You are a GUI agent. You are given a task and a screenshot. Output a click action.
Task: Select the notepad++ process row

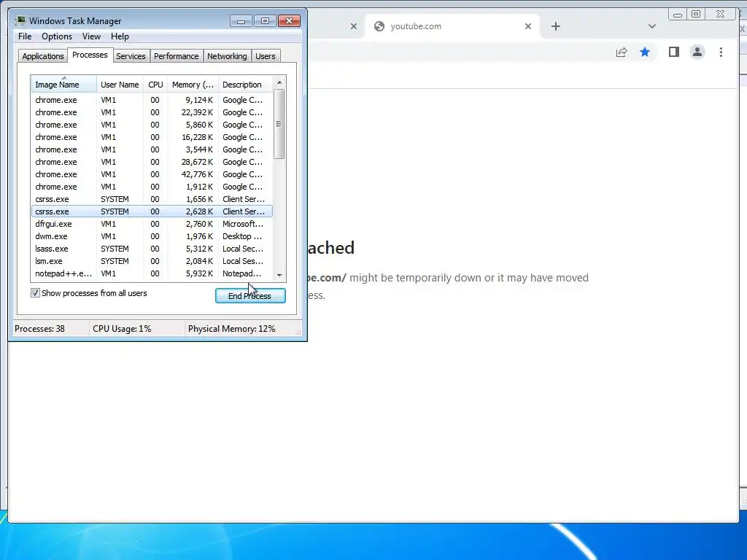coord(152,273)
